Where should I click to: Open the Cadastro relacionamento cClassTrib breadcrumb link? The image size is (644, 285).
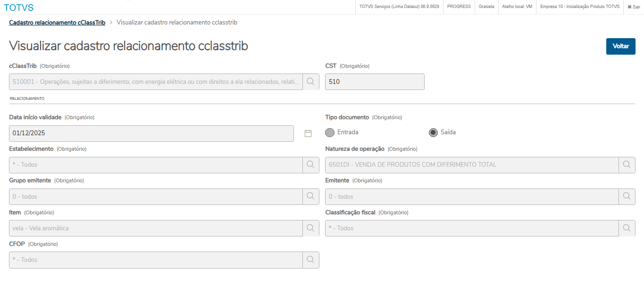point(57,22)
